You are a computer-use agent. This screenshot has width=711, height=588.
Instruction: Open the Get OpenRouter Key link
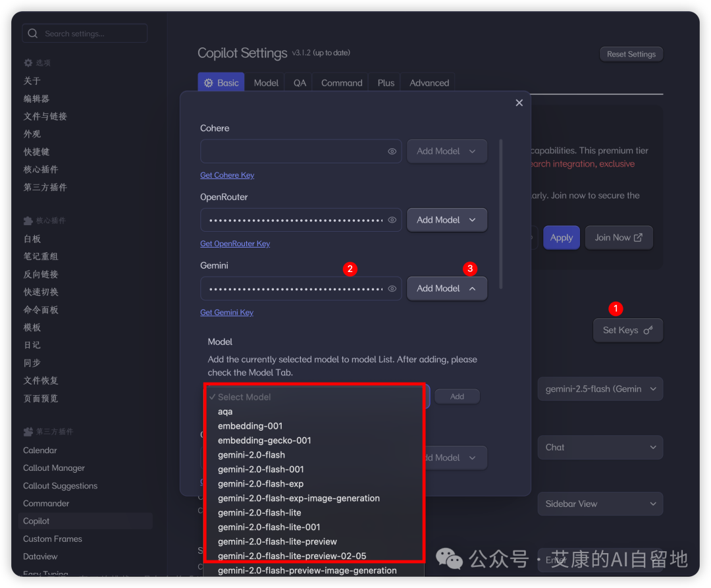point(235,244)
